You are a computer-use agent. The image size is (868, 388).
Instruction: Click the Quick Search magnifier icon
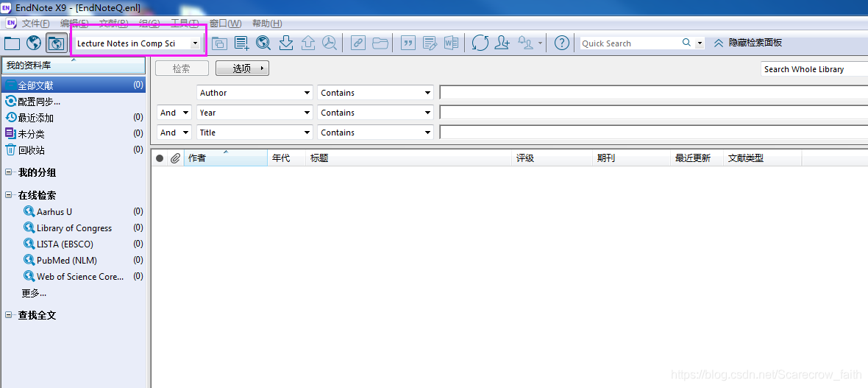click(686, 43)
